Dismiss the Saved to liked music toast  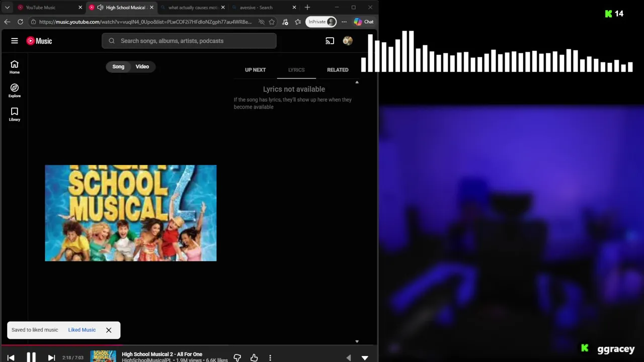coord(109,330)
